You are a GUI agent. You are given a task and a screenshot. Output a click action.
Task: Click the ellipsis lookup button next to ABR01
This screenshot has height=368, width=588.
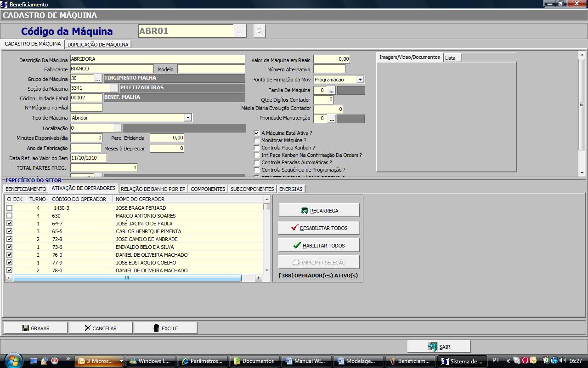pos(240,31)
